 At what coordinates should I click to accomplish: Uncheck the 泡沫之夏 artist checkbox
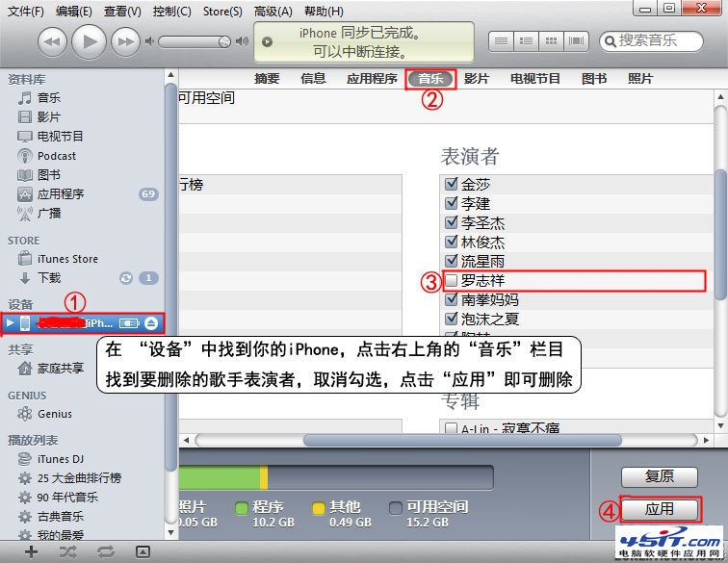(452, 319)
